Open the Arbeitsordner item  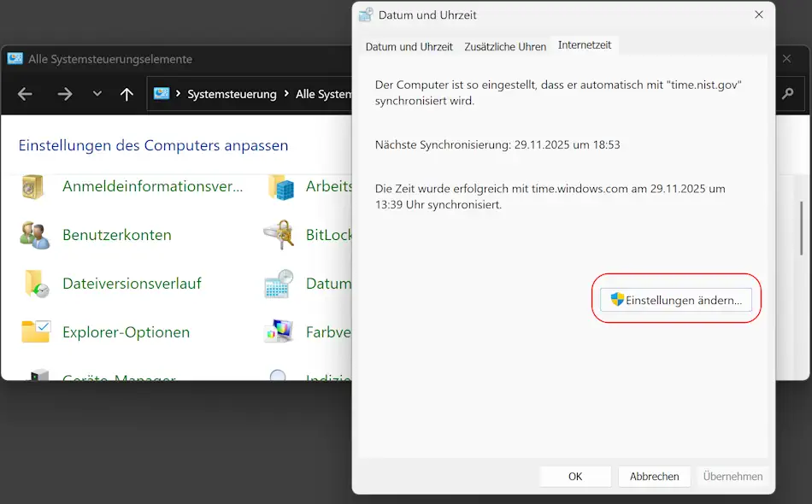(333, 186)
